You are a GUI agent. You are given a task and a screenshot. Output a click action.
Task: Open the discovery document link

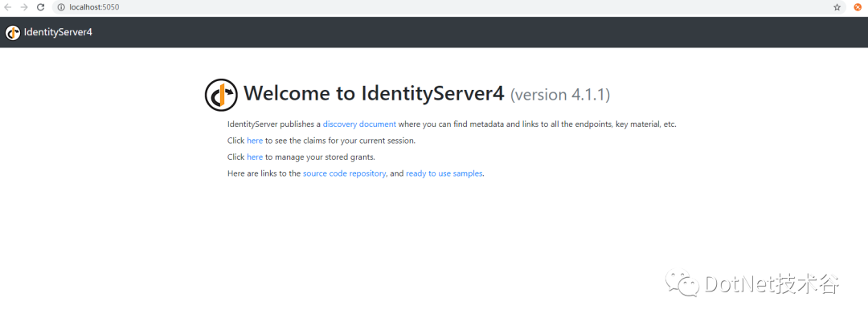click(x=359, y=124)
